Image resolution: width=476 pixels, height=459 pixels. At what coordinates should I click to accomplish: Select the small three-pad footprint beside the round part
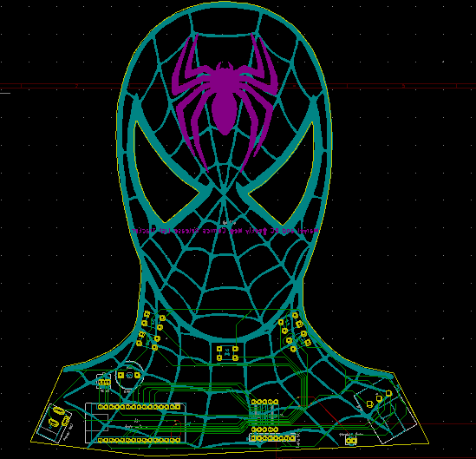point(104,382)
